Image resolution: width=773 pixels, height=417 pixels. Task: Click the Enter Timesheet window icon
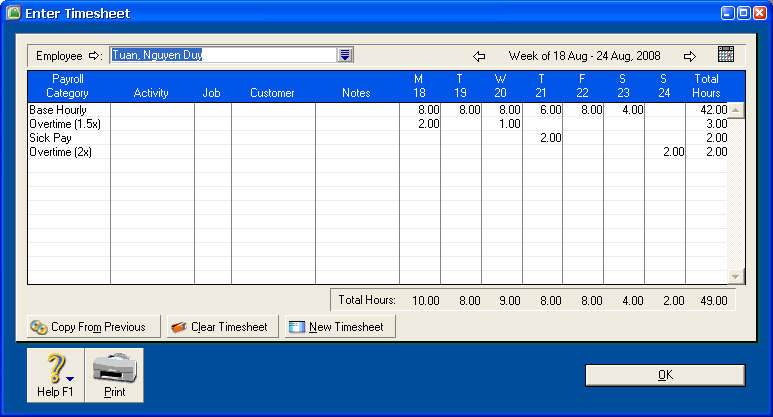tap(13, 13)
